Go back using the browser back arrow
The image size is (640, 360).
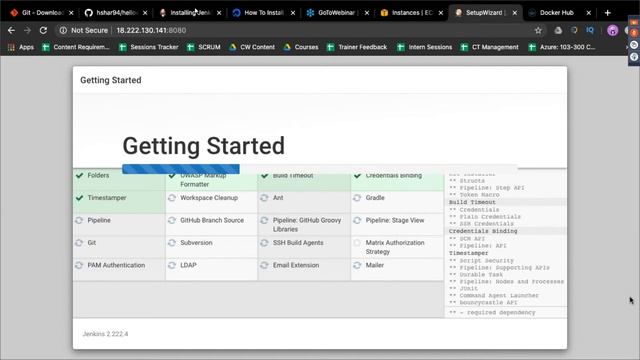tap(11, 30)
